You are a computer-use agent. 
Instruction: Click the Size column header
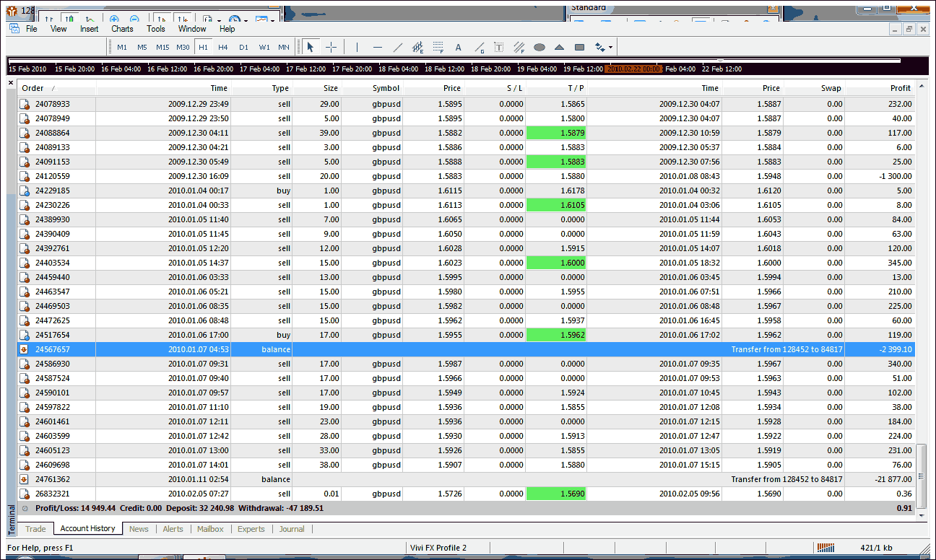(316, 88)
